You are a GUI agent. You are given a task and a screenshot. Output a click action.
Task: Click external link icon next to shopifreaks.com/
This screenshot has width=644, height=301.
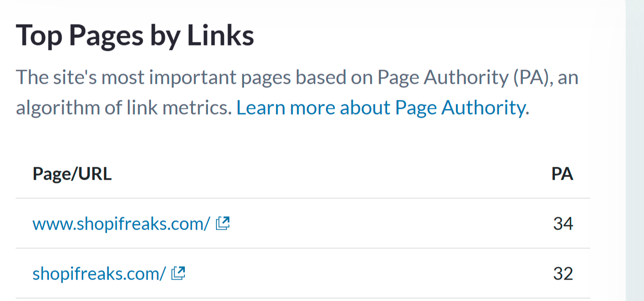tap(178, 273)
